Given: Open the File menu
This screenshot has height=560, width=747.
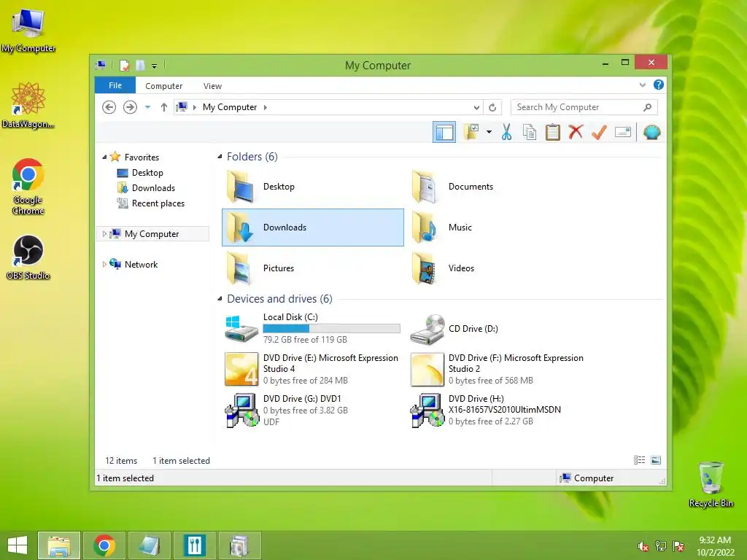Looking at the screenshot, I should [x=115, y=86].
